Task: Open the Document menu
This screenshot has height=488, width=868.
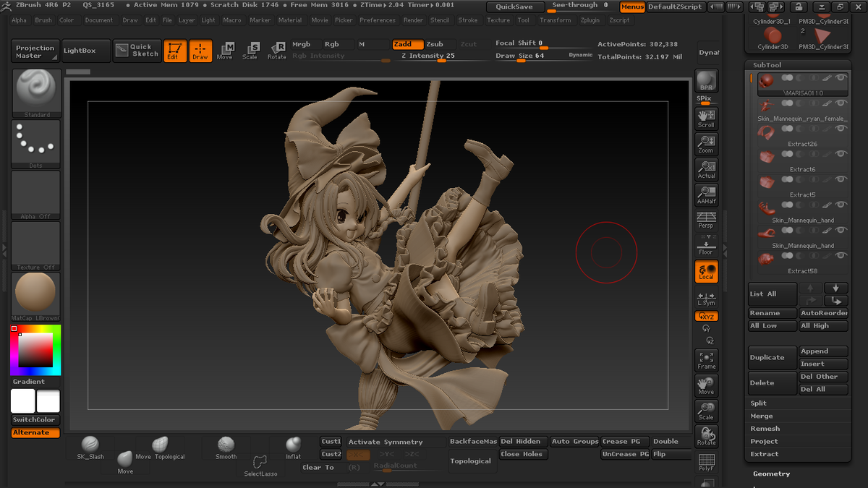Action: point(99,20)
